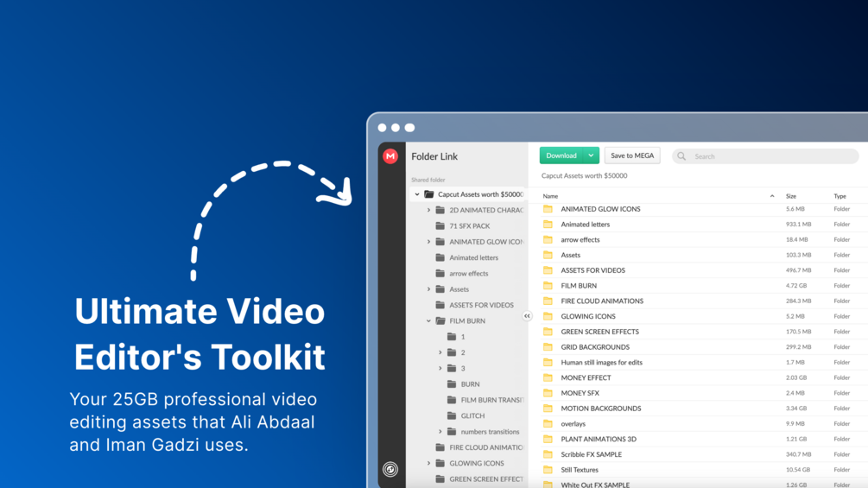Image resolution: width=868 pixels, height=488 pixels.
Task: Click the Capcut Assets worth $50000 breadcrumb
Action: (x=584, y=176)
